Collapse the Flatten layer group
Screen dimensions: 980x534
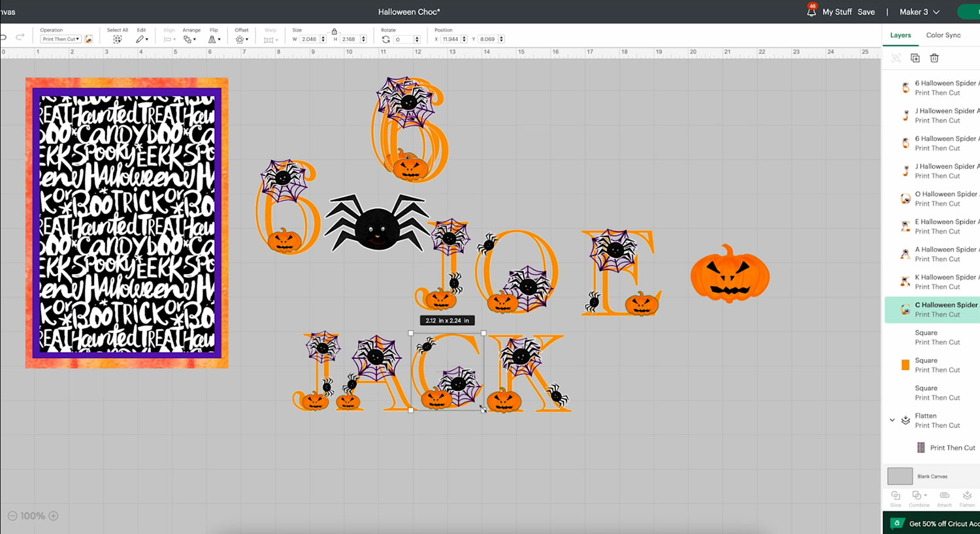892,420
